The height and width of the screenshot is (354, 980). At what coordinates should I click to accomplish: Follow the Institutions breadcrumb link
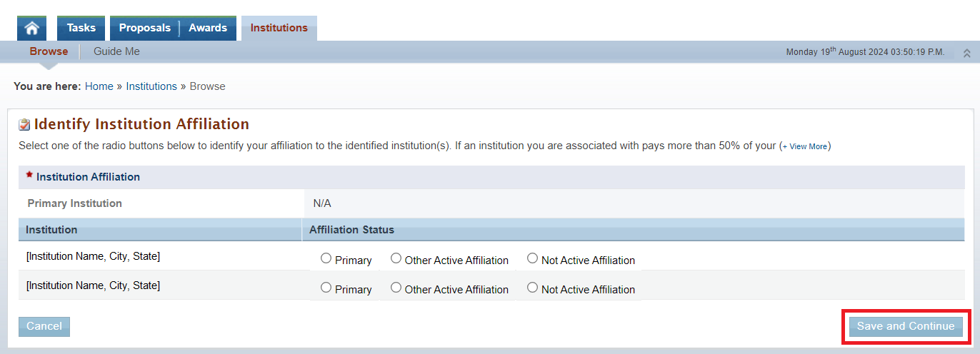point(151,86)
